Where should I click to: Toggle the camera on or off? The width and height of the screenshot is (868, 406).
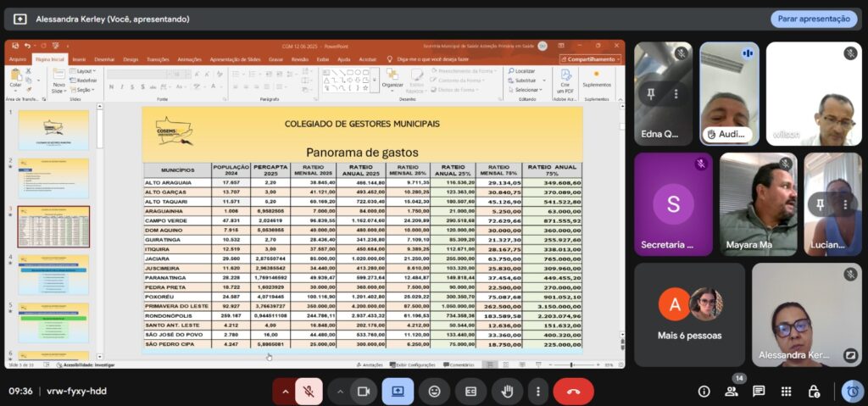pos(364,391)
